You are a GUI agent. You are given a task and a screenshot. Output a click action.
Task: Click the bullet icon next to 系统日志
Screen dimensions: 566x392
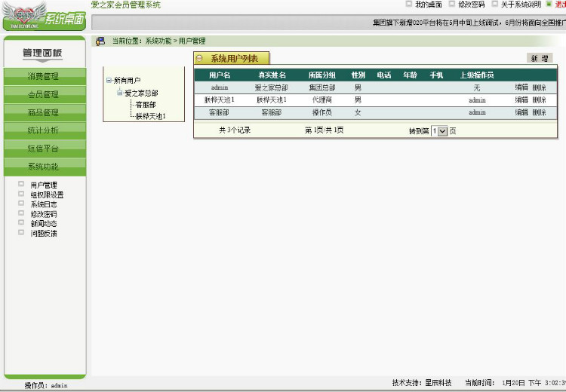21,203
